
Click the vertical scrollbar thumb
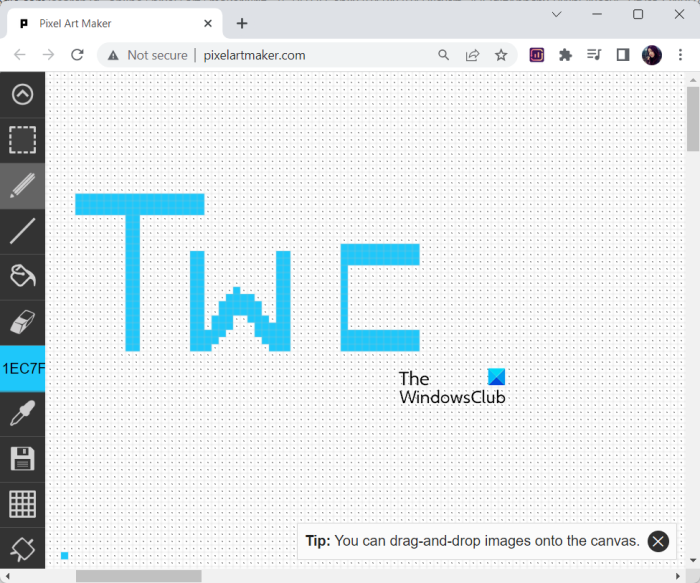tap(693, 119)
